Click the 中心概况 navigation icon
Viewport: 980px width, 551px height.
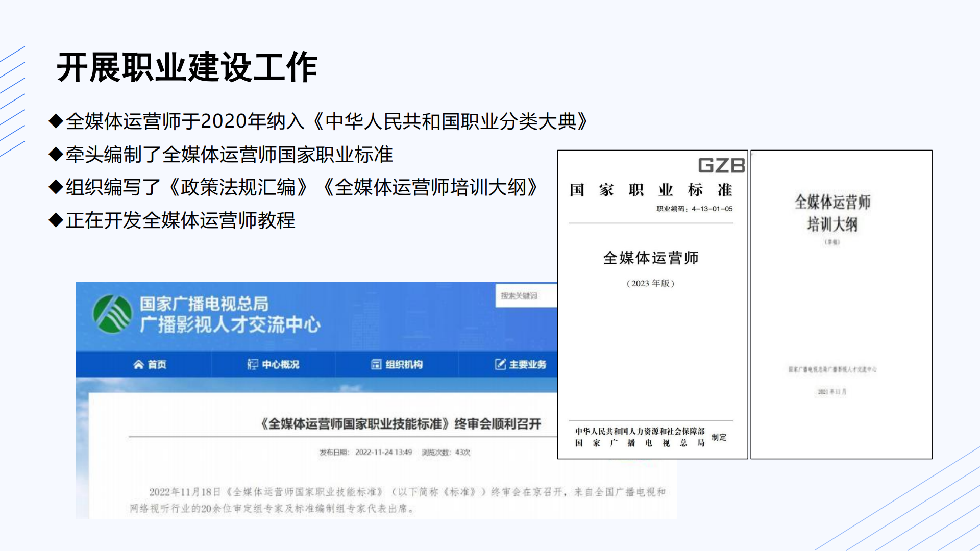coord(253,364)
